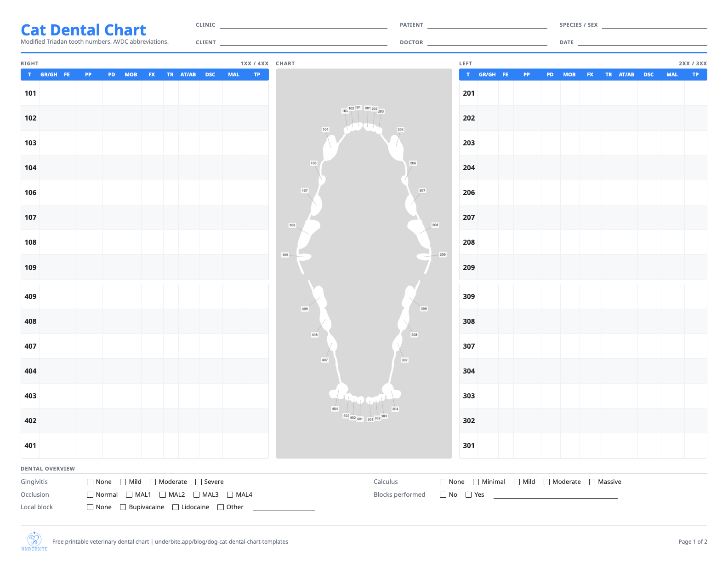
Task: Click GR/GH column header in Right table
Action: (49, 75)
